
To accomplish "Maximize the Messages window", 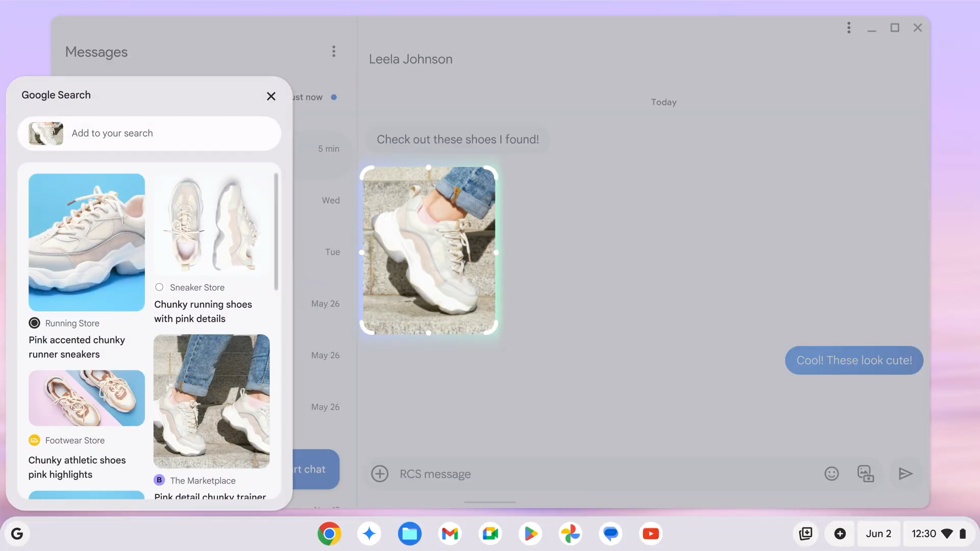I will point(895,28).
